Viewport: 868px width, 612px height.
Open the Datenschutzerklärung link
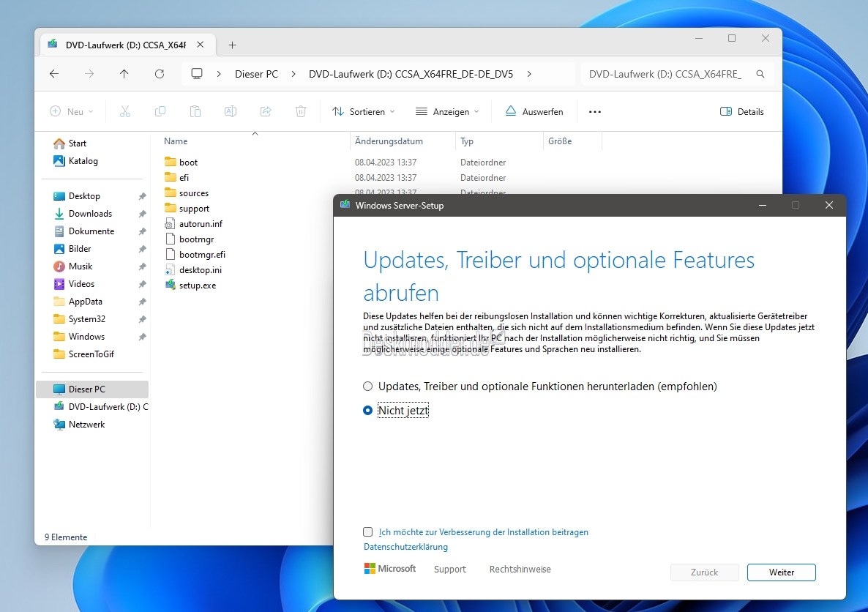coord(405,547)
